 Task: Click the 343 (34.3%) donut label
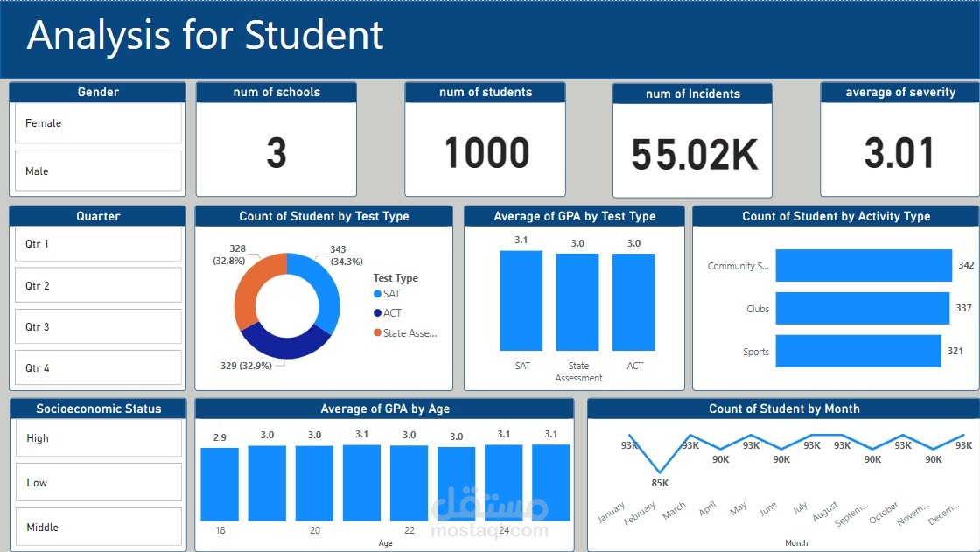(346, 255)
